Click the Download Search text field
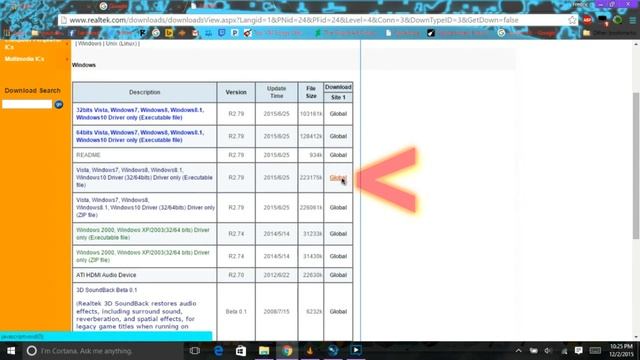The width and height of the screenshot is (640, 360). point(27,104)
